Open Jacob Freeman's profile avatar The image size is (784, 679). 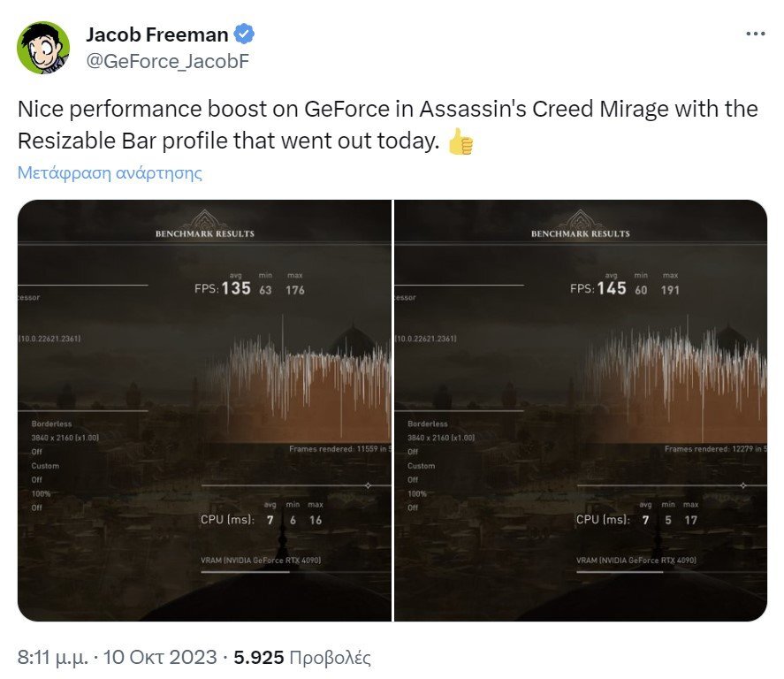[43, 48]
